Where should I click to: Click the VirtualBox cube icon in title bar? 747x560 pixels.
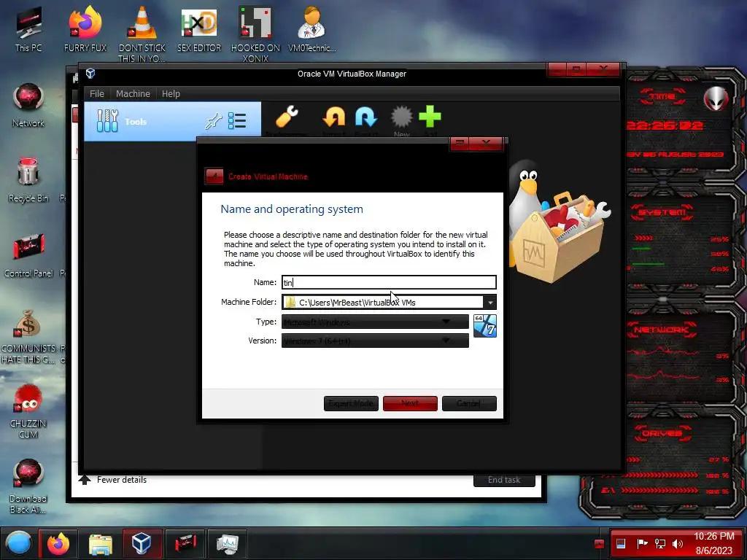point(90,74)
